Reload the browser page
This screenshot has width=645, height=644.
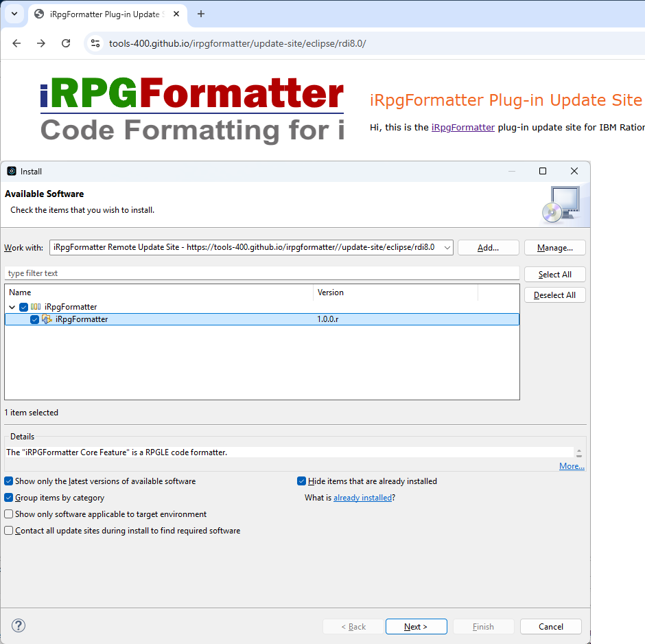66,43
